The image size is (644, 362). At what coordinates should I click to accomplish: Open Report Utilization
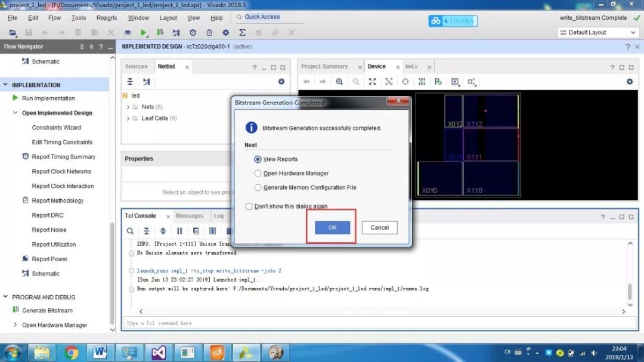click(54, 244)
